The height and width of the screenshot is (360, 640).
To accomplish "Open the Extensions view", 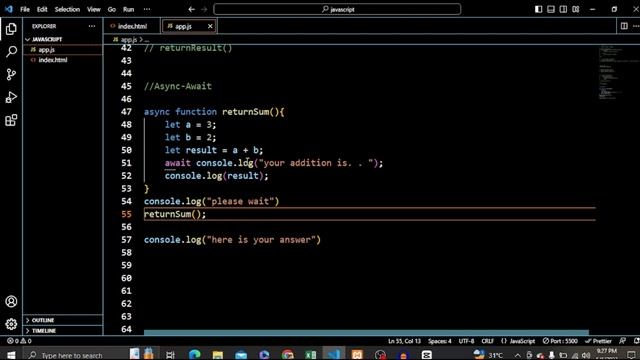I will (x=11, y=120).
